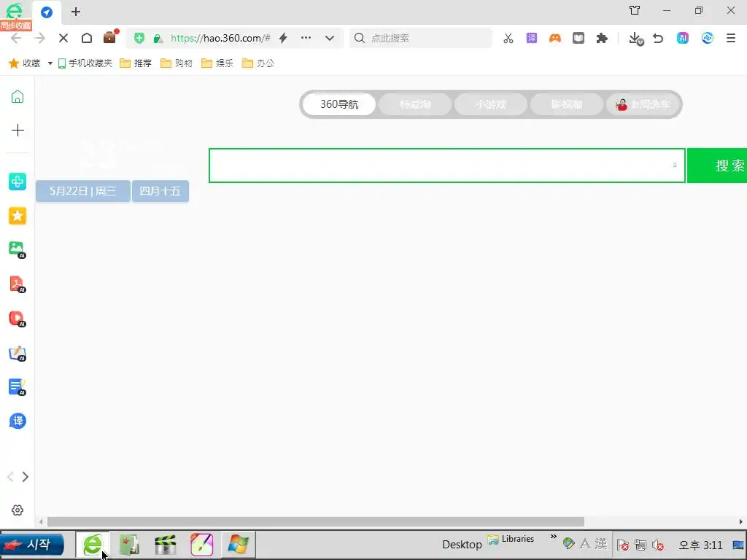Open the sidebar settings gear
747x560 pixels.
(x=18, y=510)
